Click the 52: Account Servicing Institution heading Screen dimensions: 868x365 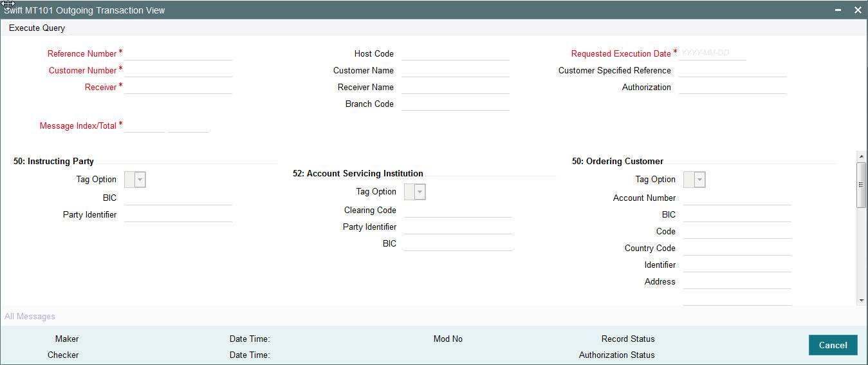click(x=358, y=173)
